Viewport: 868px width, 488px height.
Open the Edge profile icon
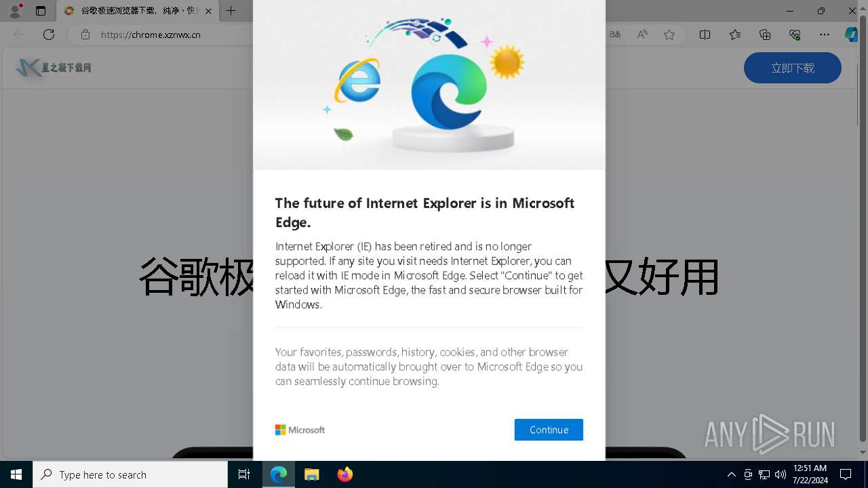[14, 11]
